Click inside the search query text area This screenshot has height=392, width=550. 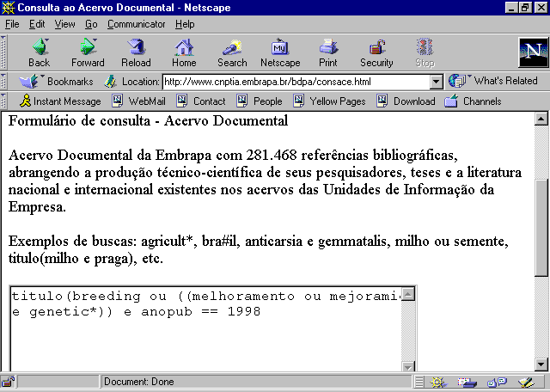[206, 330]
